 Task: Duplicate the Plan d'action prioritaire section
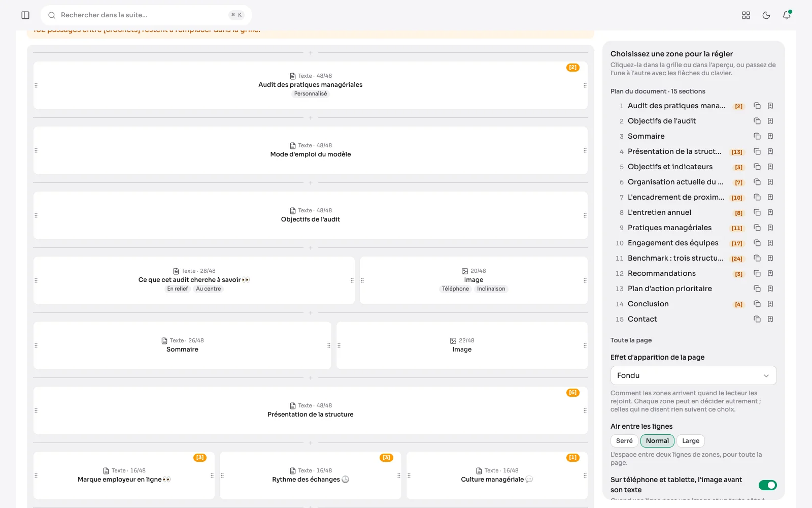pyautogui.click(x=757, y=289)
